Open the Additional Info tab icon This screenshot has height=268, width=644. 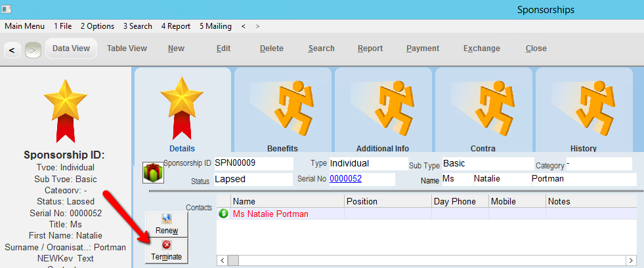(x=383, y=106)
